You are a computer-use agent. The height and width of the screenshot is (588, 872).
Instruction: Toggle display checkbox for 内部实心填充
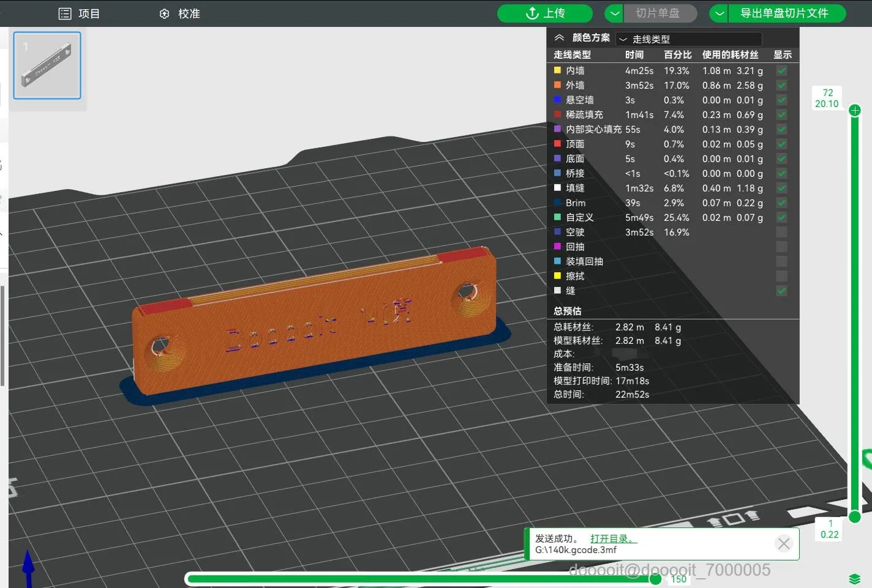(781, 130)
